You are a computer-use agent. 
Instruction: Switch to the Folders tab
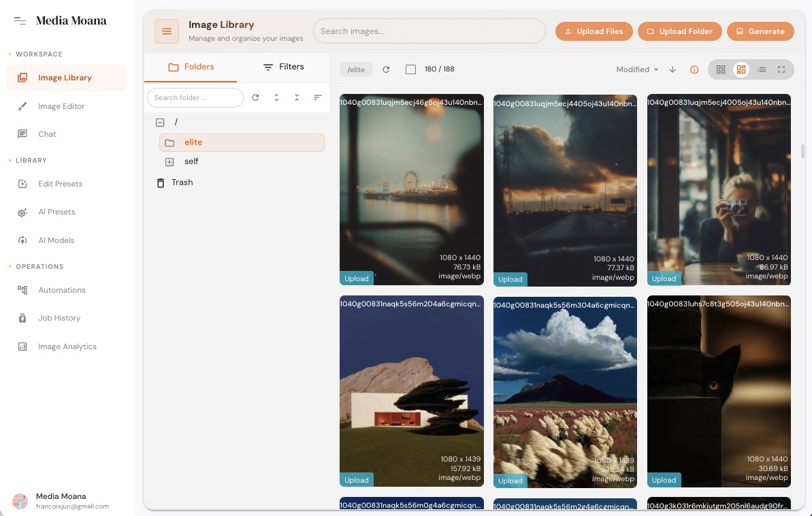point(191,67)
